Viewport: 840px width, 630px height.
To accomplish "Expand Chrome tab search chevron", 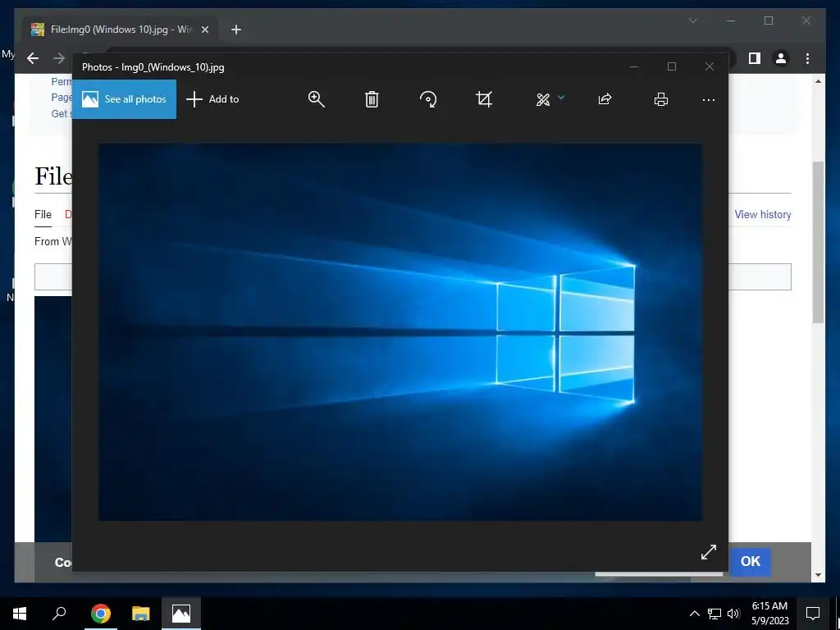I will [x=692, y=21].
